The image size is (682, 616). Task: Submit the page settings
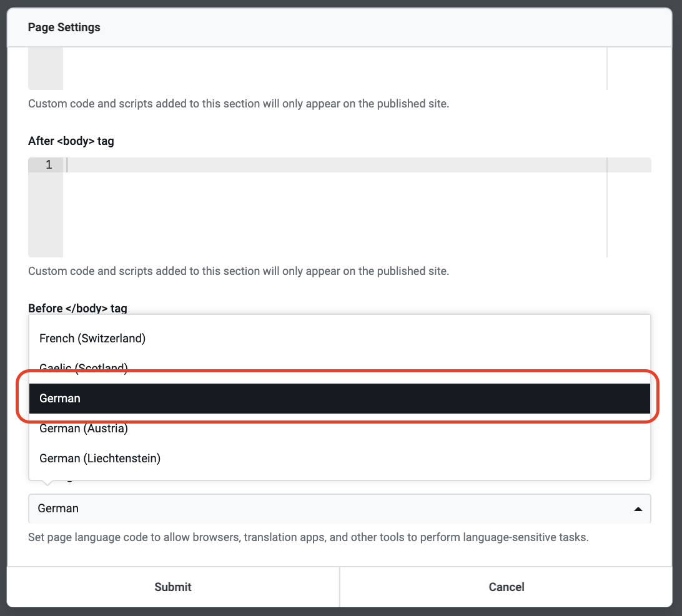tap(173, 587)
